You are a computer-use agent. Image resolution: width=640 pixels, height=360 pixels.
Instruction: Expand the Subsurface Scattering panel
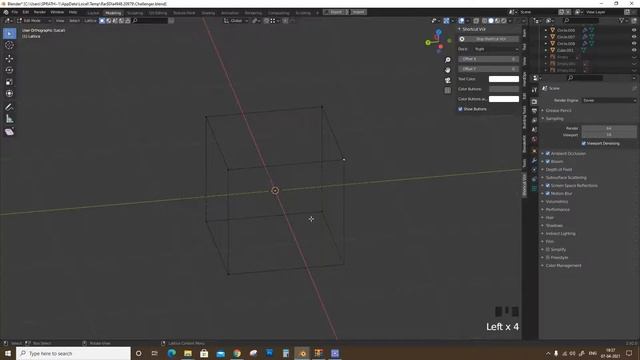pyautogui.click(x=566, y=178)
